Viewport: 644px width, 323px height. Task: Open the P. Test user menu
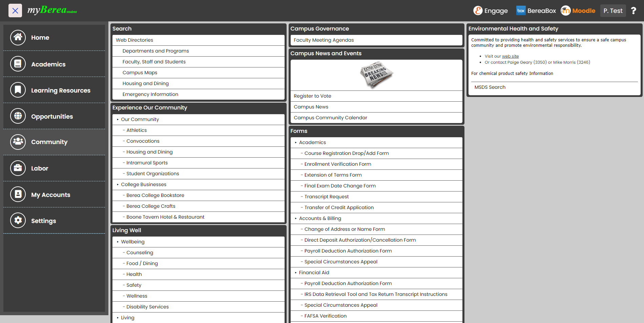pos(612,11)
